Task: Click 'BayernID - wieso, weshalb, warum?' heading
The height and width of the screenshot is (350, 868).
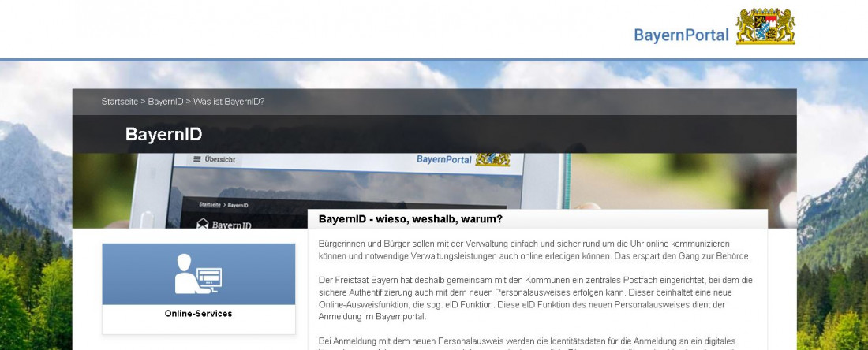Action: coord(410,219)
